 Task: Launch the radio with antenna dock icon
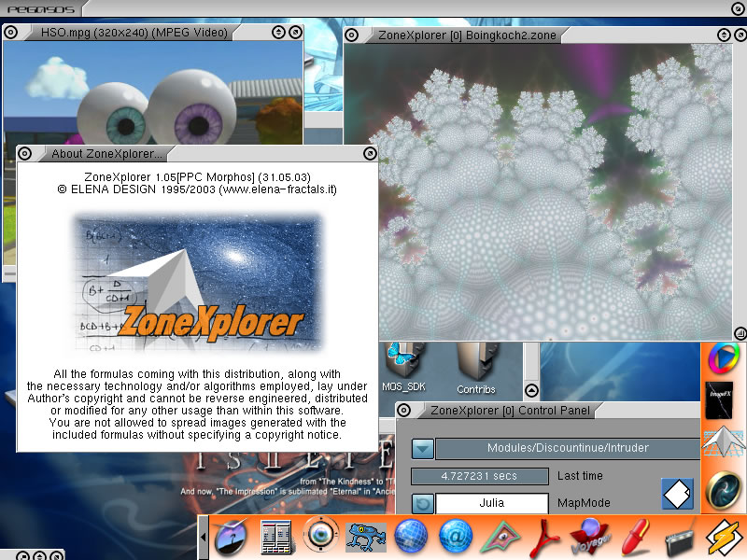681,539
